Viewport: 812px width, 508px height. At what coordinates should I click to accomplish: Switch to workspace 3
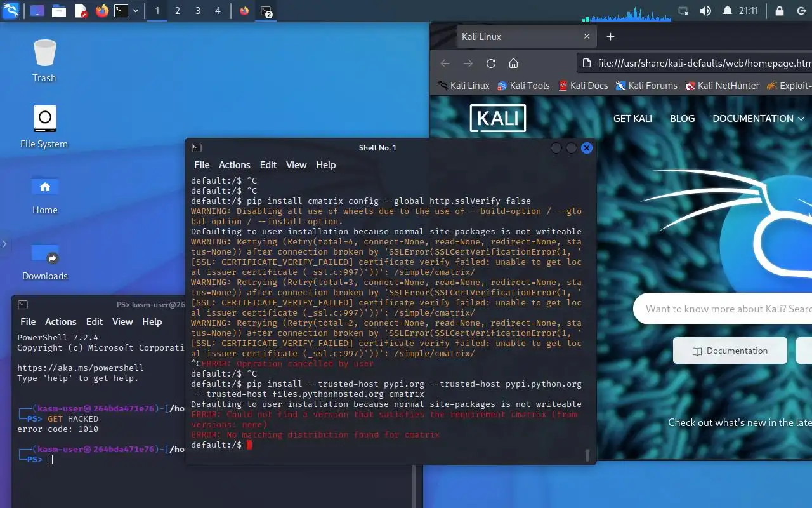coord(198,11)
